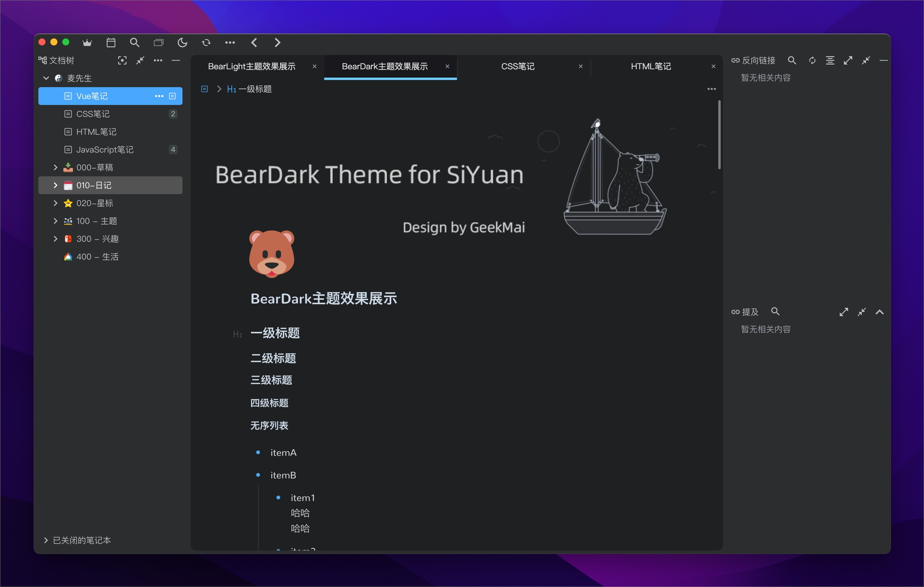
Task: Collapse the mentions panel with the chevron
Action: pyautogui.click(x=879, y=312)
